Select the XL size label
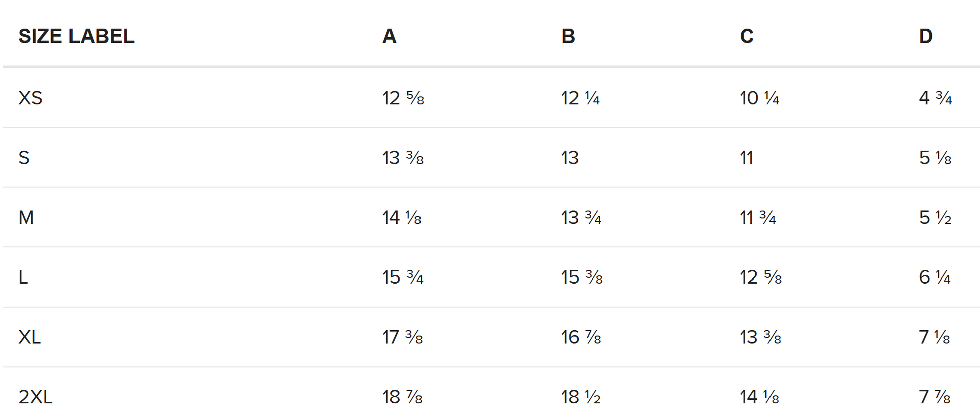This screenshot has width=980, height=419. coord(30,337)
